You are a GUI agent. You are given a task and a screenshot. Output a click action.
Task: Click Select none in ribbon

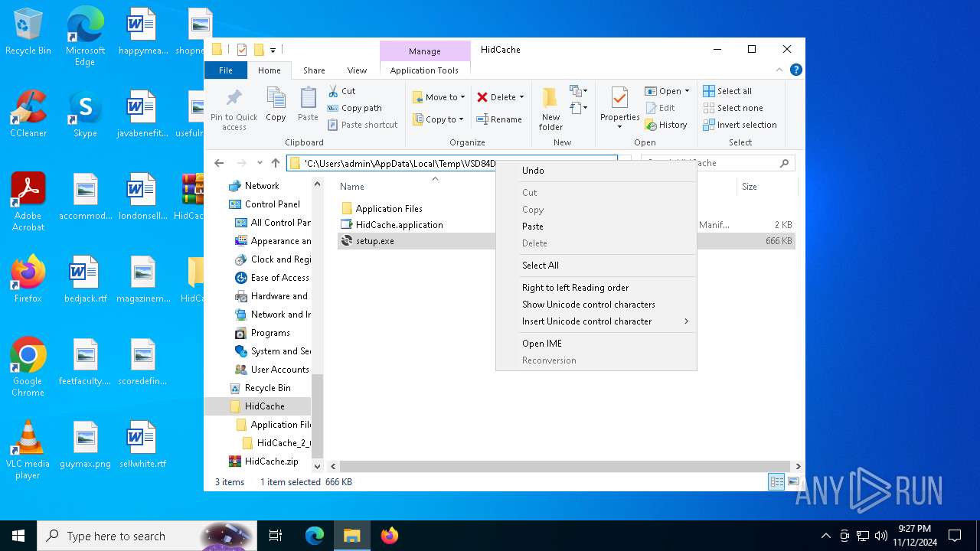733,108
